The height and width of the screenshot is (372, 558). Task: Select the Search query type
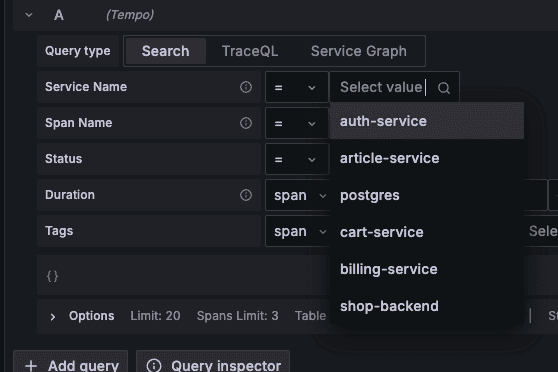point(165,51)
